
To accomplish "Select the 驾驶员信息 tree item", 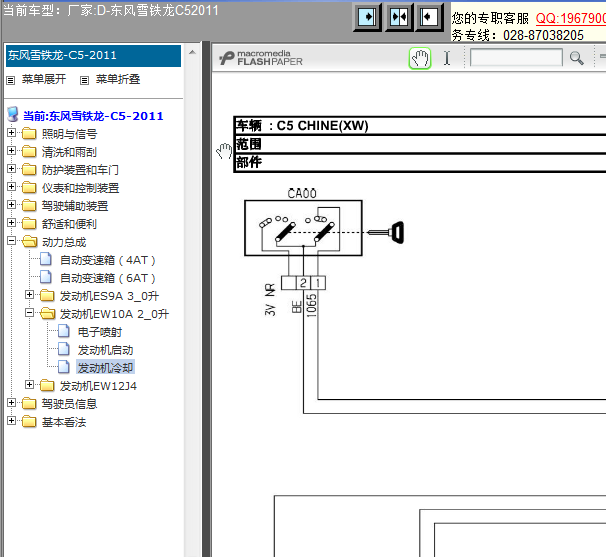I will [x=69, y=404].
